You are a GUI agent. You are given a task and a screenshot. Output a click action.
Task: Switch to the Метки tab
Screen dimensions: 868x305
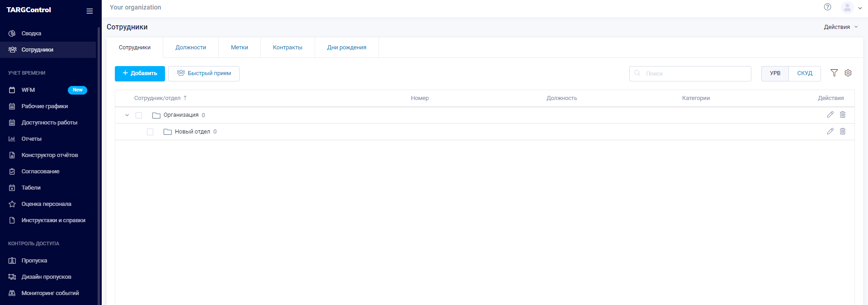click(x=240, y=48)
